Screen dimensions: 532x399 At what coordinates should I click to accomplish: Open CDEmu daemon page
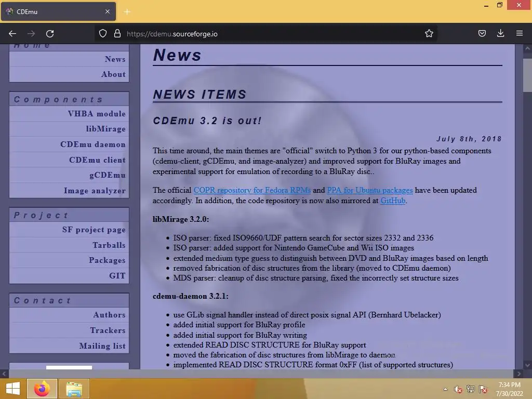tap(93, 144)
